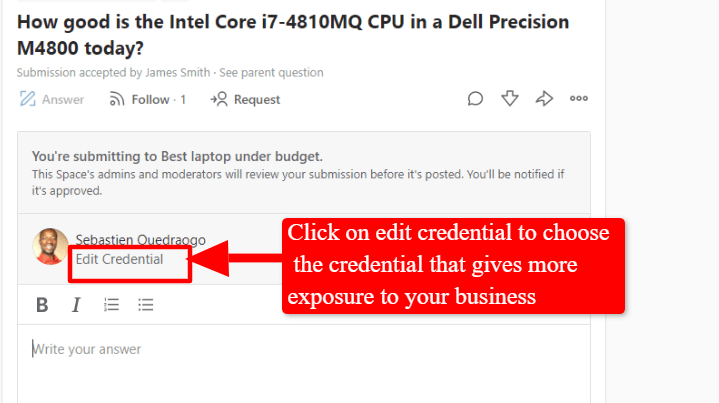Click the downvote arrow icon
Viewport: 719px width, 403px height.
pos(510,98)
